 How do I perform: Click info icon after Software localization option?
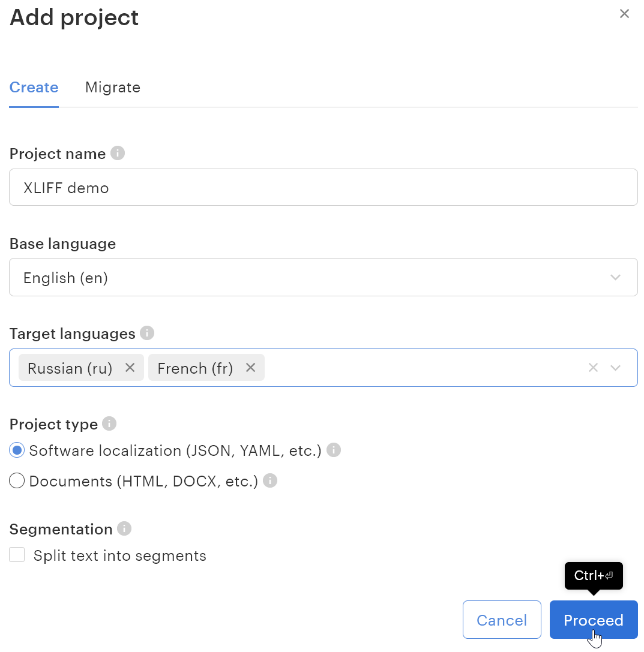tap(334, 450)
